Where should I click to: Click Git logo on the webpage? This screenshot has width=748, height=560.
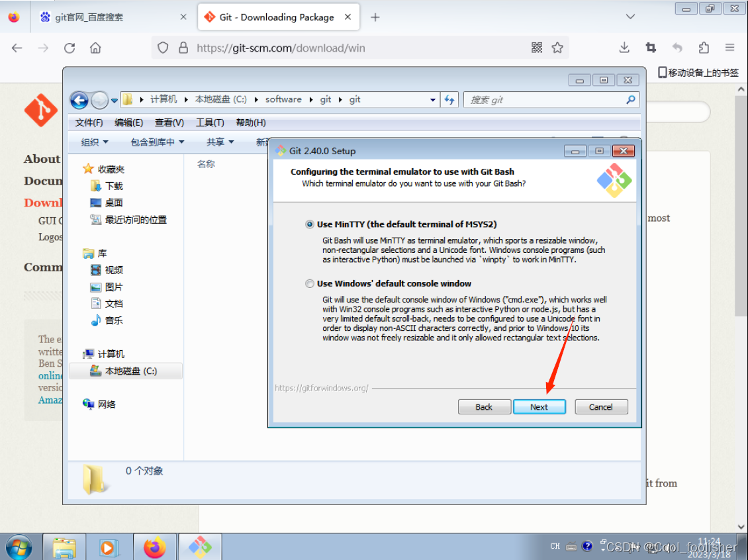tap(41, 110)
